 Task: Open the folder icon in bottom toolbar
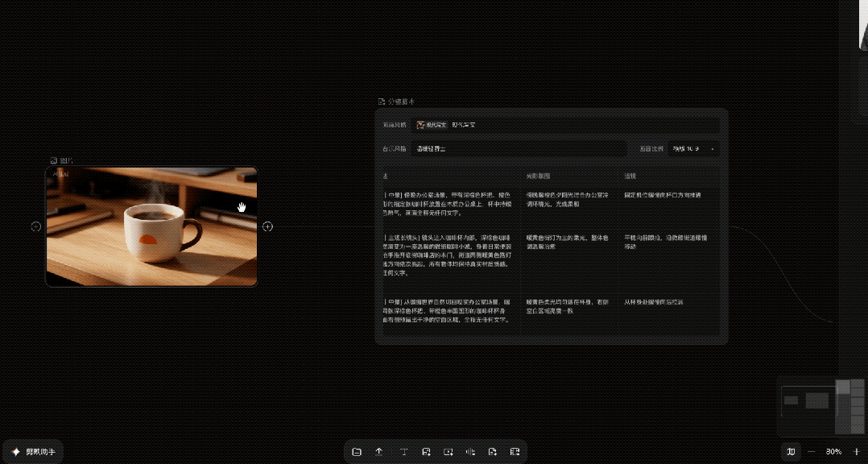pos(357,452)
